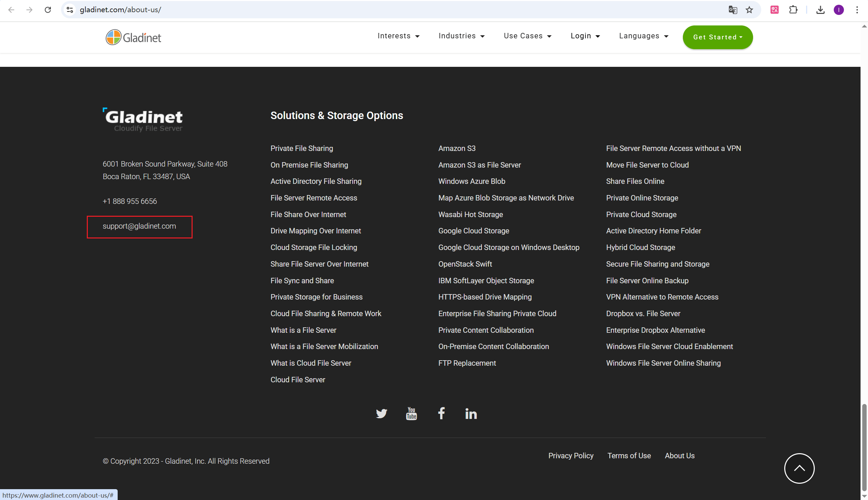Open Active Directory File Sharing link
This screenshot has height=500, width=868.
[x=316, y=181]
